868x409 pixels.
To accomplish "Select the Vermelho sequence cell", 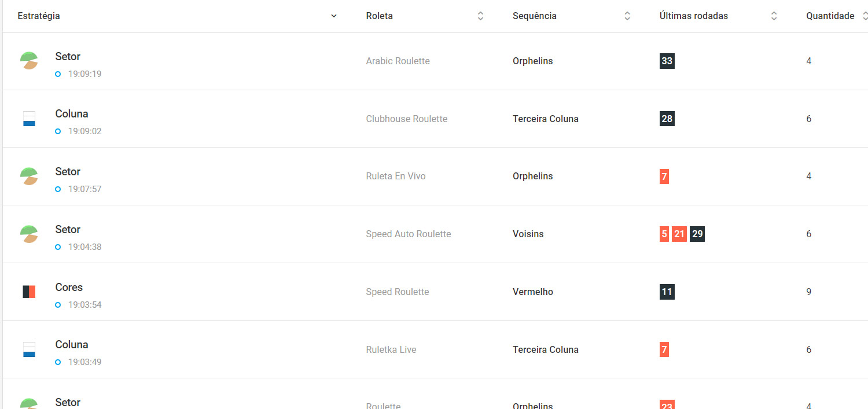I will click(532, 292).
